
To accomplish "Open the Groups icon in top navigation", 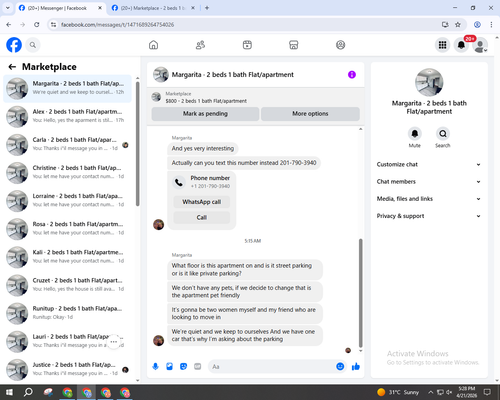I will pos(340,45).
